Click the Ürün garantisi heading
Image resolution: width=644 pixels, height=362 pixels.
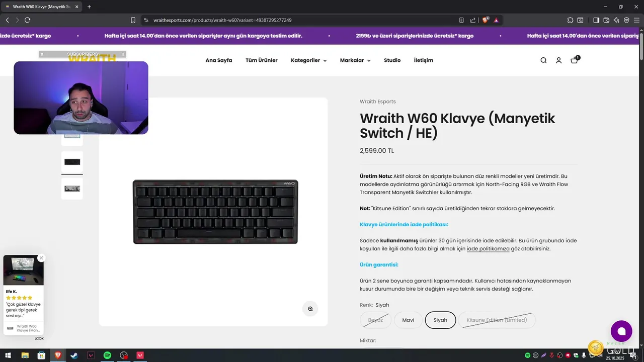click(x=379, y=265)
